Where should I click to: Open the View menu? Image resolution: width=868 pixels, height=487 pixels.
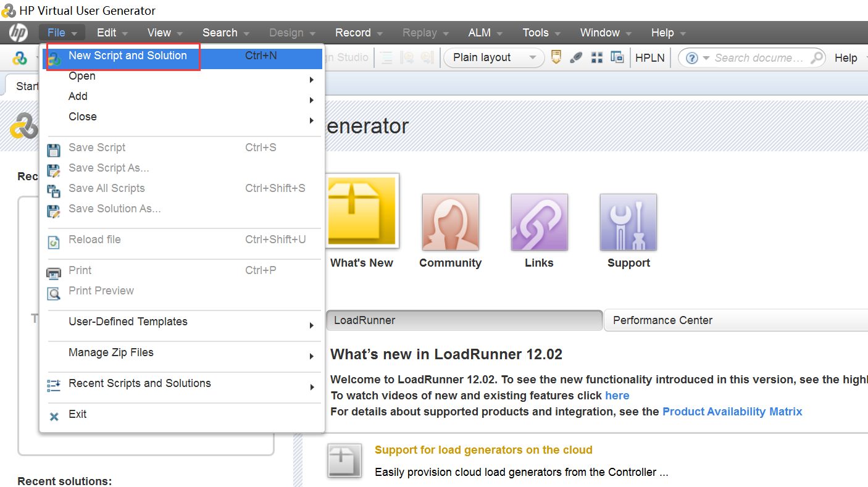[164, 33]
